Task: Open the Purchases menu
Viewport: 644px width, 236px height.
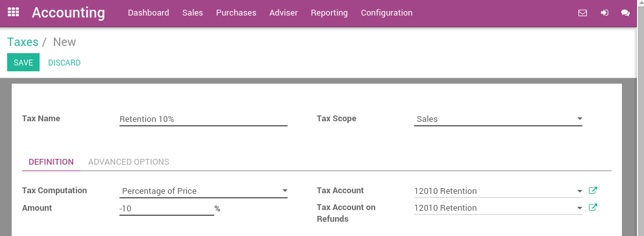Action: click(x=236, y=13)
